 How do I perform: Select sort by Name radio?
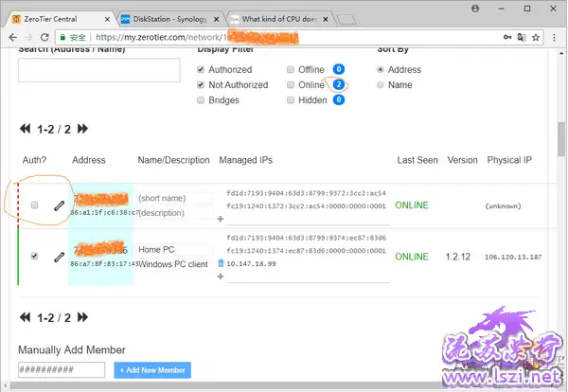tap(380, 84)
